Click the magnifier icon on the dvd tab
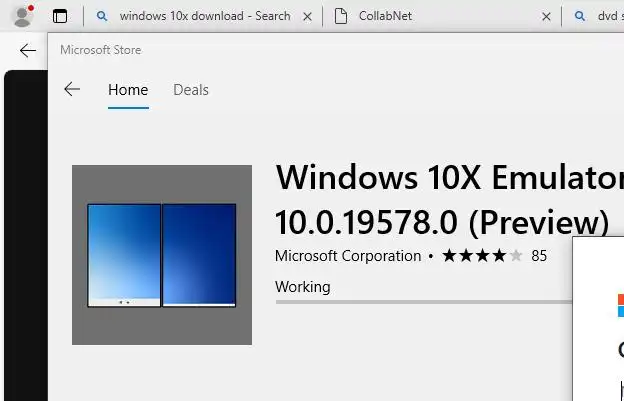This screenshot has width=624, height=401. click(580, 16)
